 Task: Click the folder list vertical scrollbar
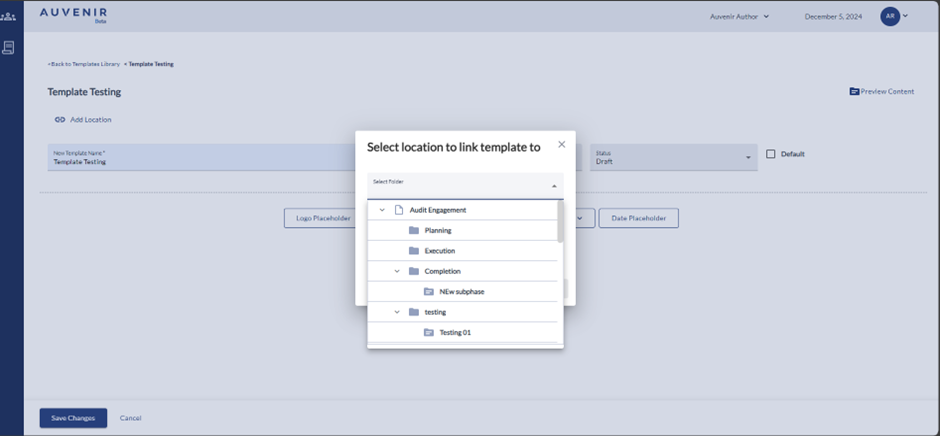(x=560, y=223)
